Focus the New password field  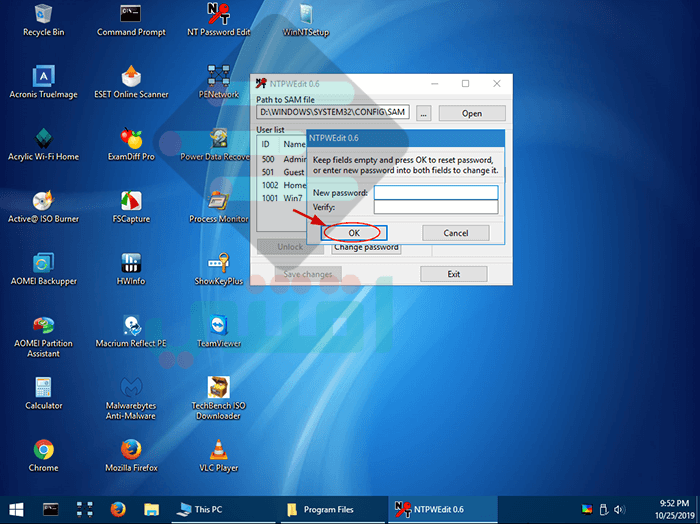pyautogui.click(x=436, y=193)
